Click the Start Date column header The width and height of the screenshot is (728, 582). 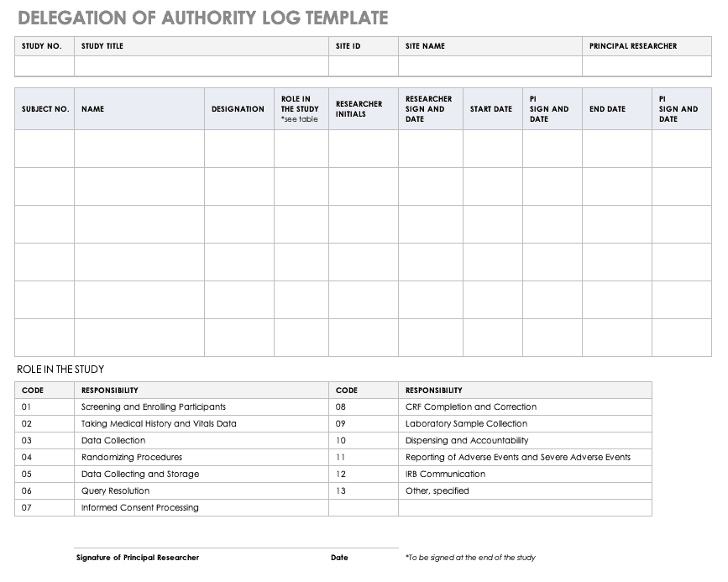coord(491,109)
